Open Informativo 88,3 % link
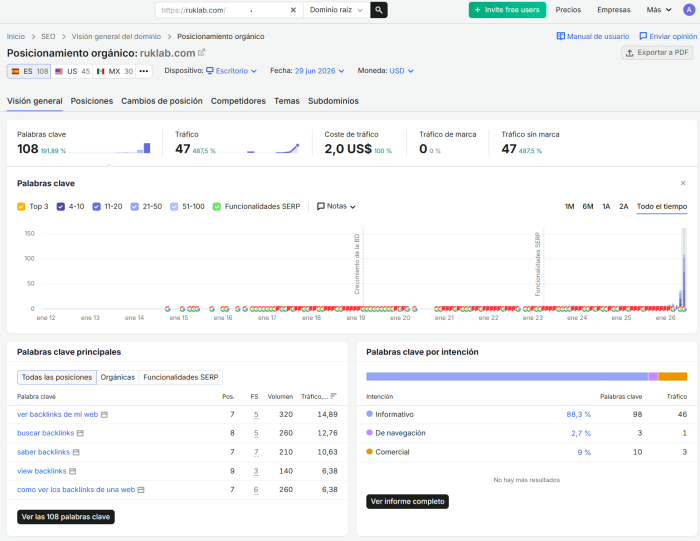This screenshot has width=700, height=541. pos(578,415)
